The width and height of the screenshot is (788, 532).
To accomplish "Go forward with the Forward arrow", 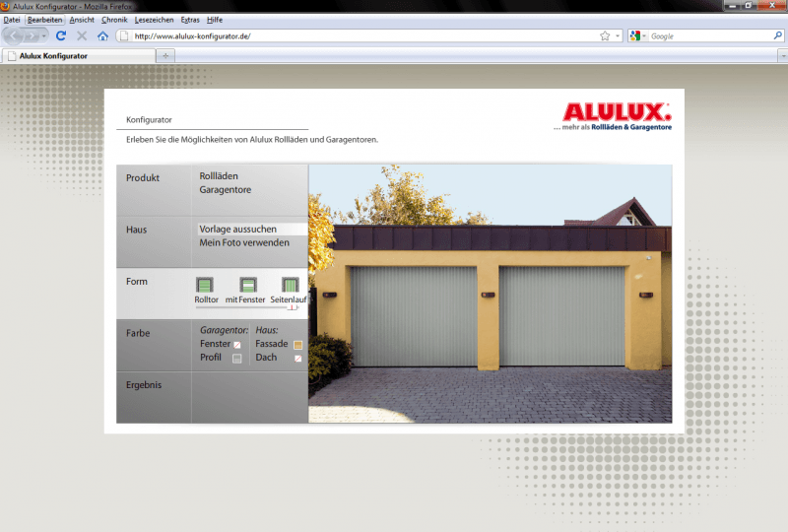I will click(32, 36).
